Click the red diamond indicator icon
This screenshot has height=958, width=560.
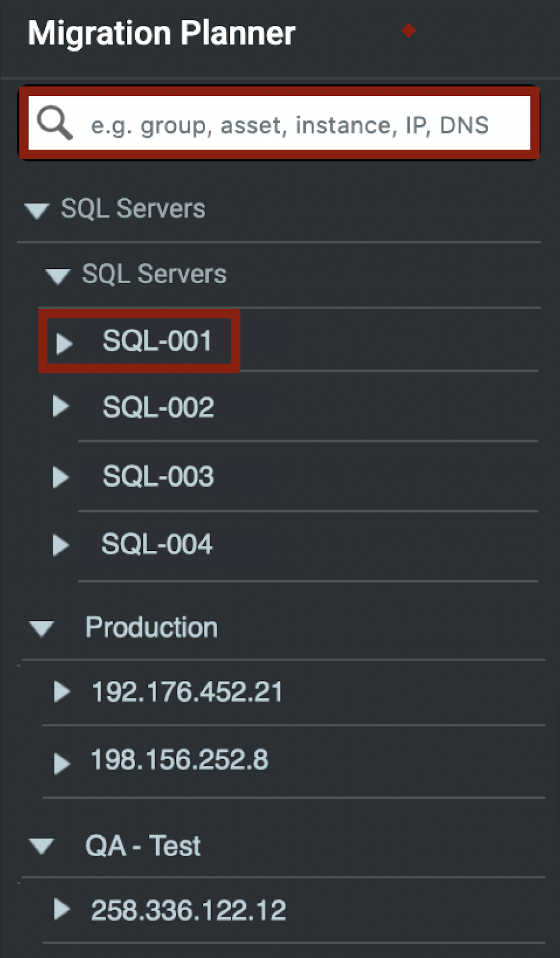(409, 31)
